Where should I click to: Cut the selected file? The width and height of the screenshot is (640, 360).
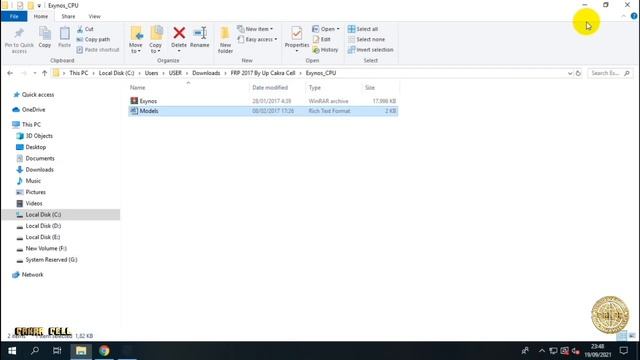tap(85, 29)
